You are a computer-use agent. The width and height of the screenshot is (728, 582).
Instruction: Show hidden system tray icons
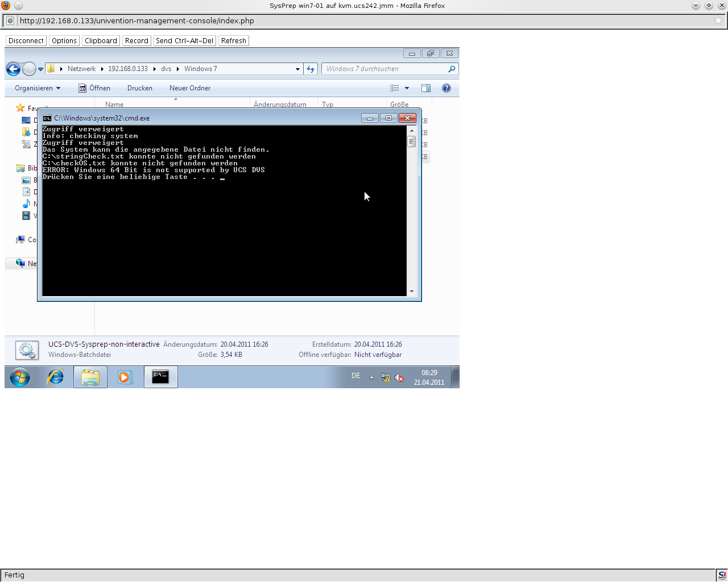click(372, 377)
